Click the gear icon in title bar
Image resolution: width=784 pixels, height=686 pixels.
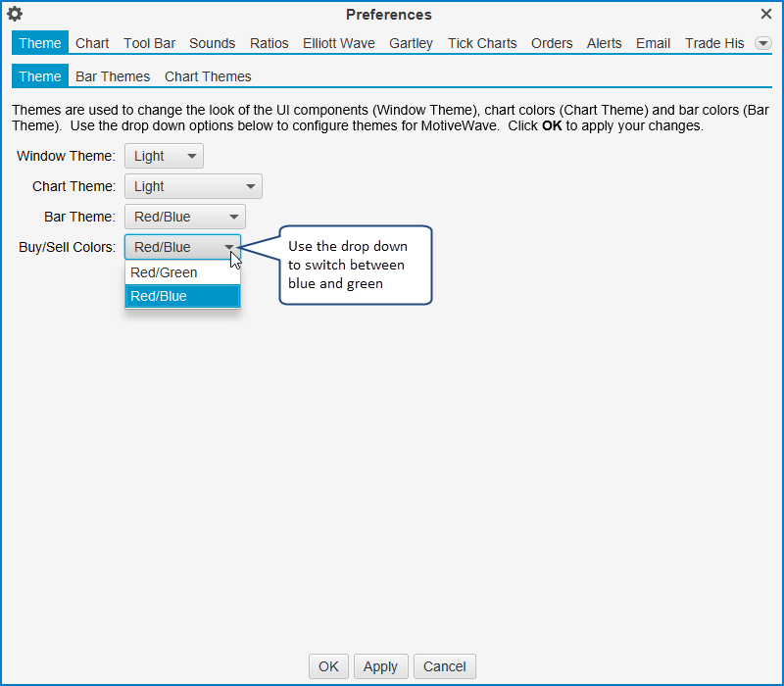(15, 15)
